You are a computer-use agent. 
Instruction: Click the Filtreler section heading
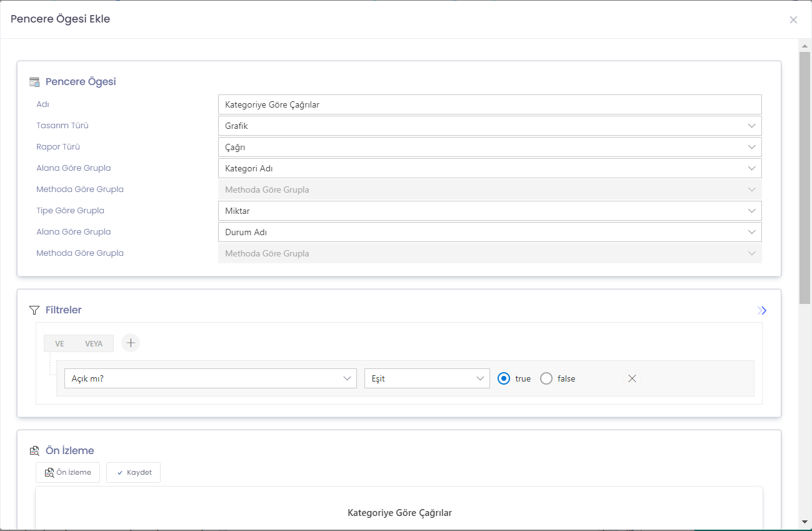coord(64,310)
